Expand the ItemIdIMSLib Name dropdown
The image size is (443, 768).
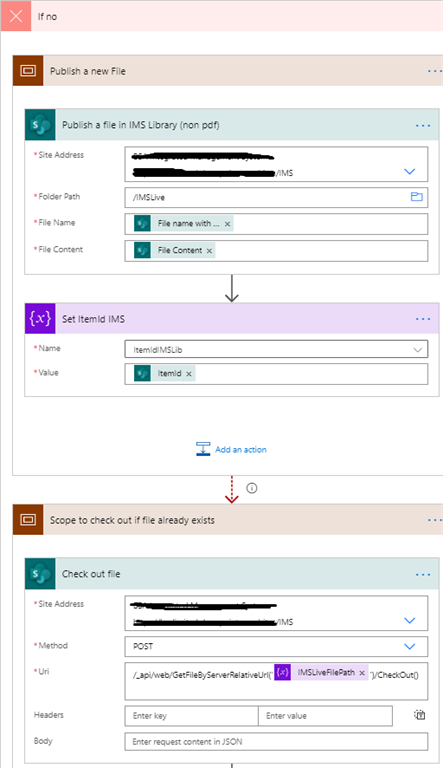point(418,350)
